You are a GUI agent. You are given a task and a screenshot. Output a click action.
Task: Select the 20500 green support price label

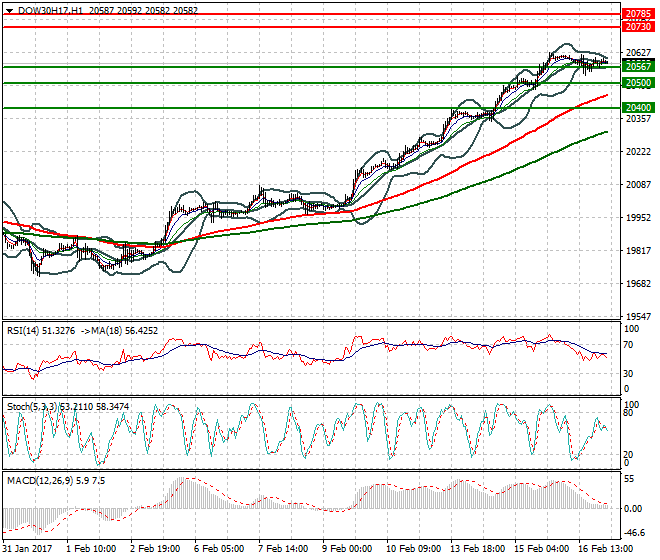click(638, 83)
